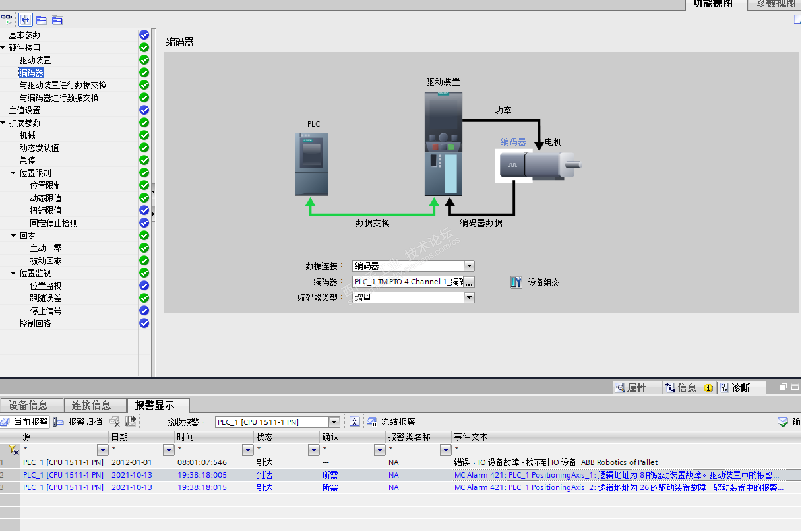Open the 诊断 diagnostics tab
The width and height of the screenshot is (801, 532).
coord(740,388)
